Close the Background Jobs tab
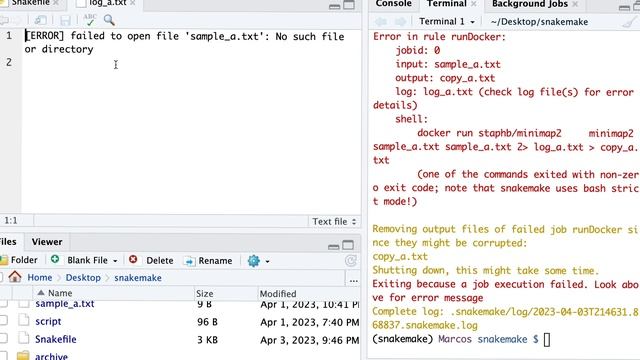Screen dimensions: 640x360 (x=575, y=4)
